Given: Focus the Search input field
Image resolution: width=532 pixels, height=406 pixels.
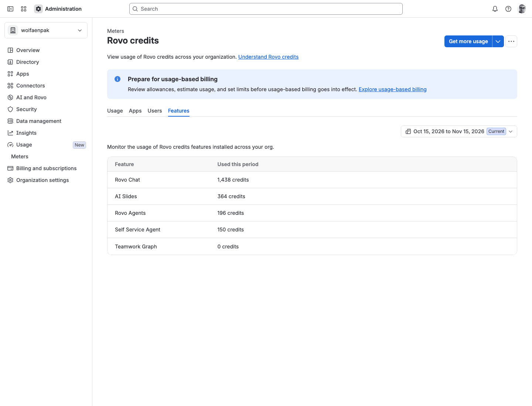Looking at the screenshot, I should [266, 9].
